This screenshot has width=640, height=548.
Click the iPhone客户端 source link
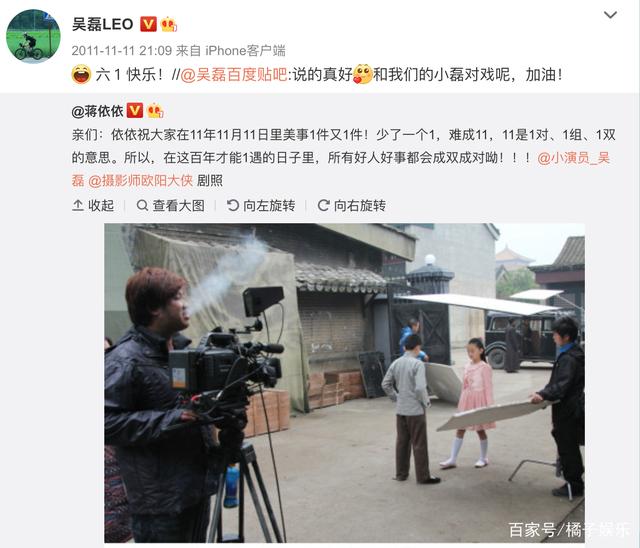245,51
